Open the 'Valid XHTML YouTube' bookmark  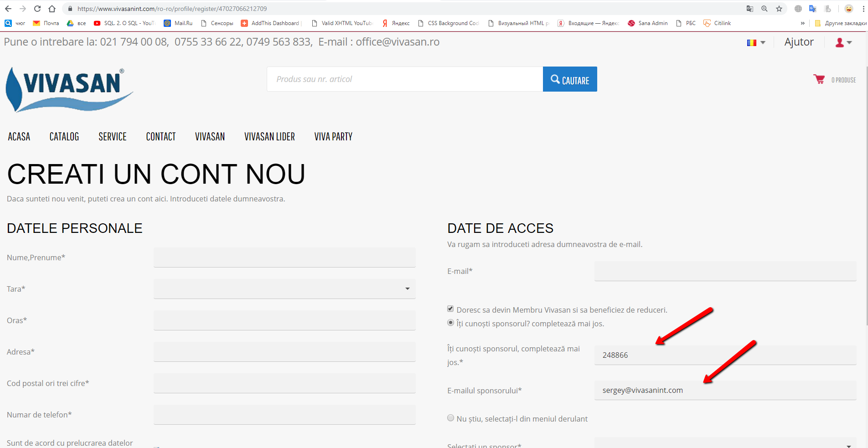(x=342, y=23)
